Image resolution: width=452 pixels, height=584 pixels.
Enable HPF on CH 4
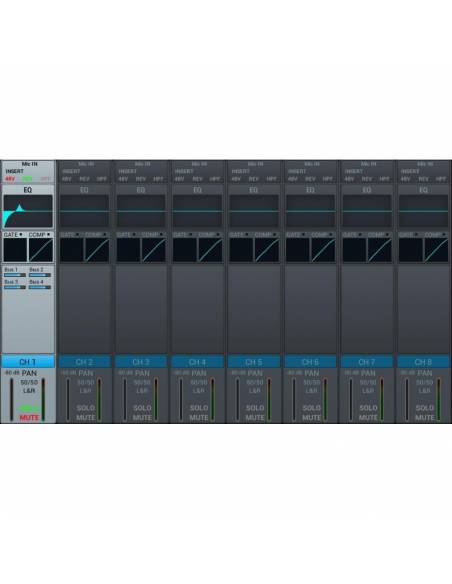(214, 179)
